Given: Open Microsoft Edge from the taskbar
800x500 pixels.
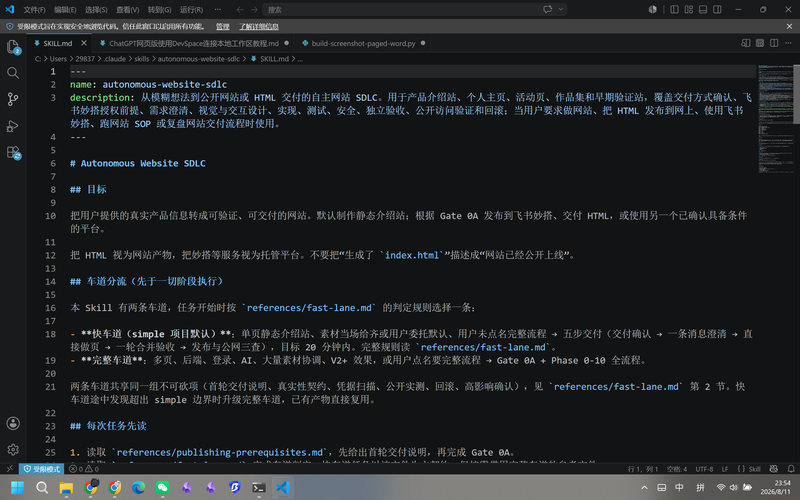Looking at the screenshot, I should click(x=138, y=487).
